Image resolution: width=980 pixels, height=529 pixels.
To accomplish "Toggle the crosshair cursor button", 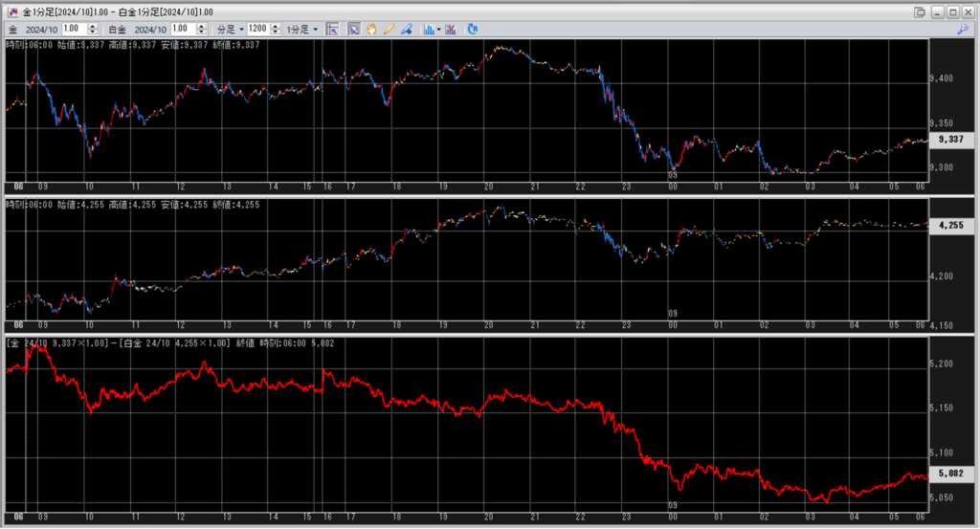I will pyautogui.click(x=332, y=30).
